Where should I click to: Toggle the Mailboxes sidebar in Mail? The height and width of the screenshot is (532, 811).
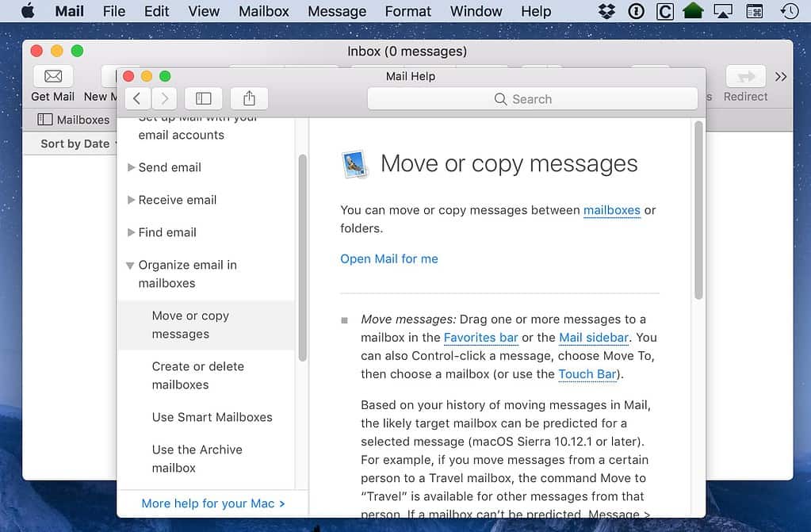(x=45, y=119)
